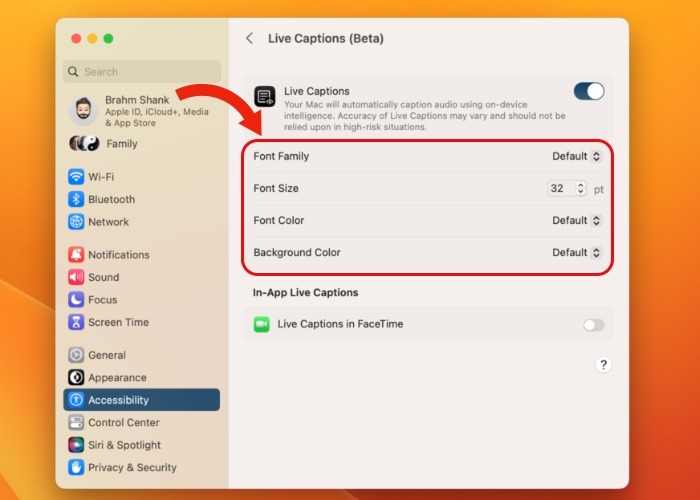Click the Notifications bell icon
The image size is (700, 500).
pos(76,254)
